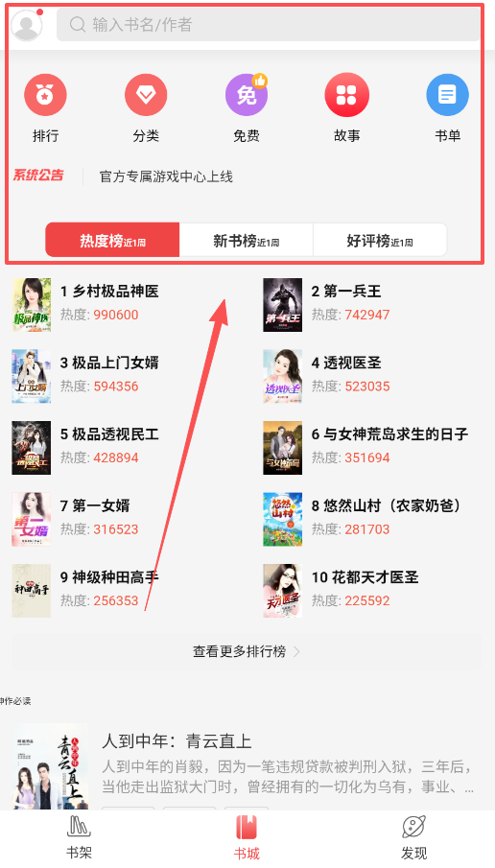Open the 排行 ranking icon
Viewport: 495px width, 868px height.
coord(45,95)
